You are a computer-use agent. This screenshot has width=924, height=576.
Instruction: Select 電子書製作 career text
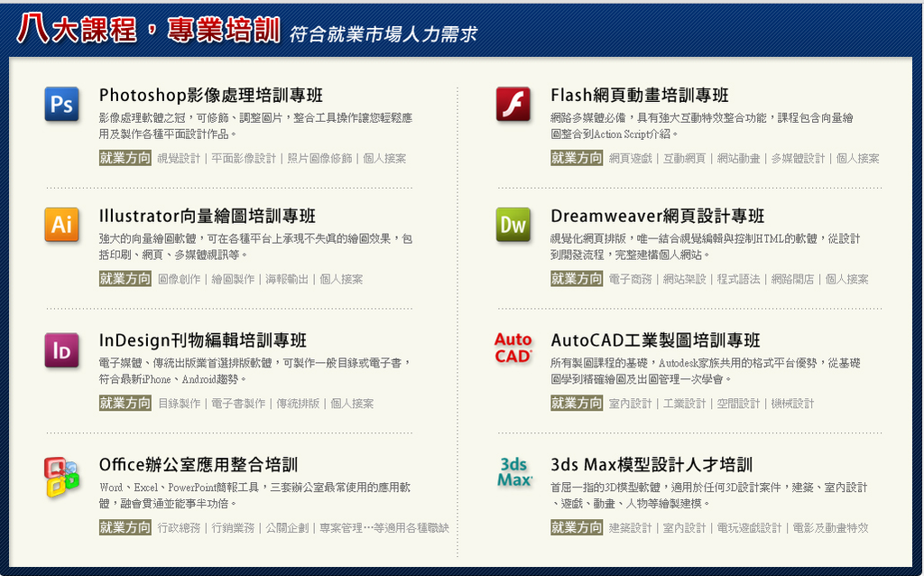(238, 404)
